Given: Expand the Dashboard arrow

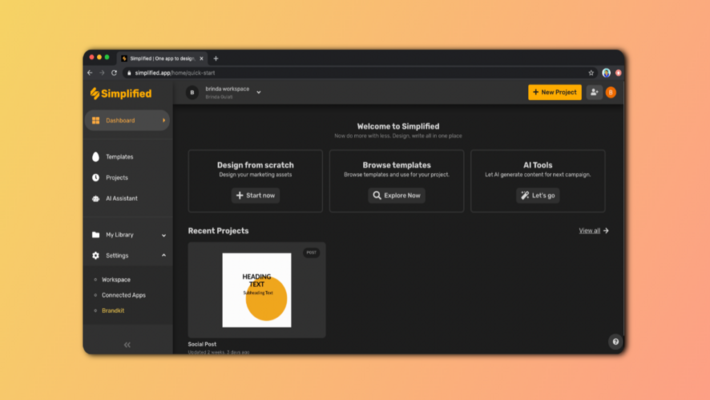Looking at the screenshot, I should tap(163, 120).
